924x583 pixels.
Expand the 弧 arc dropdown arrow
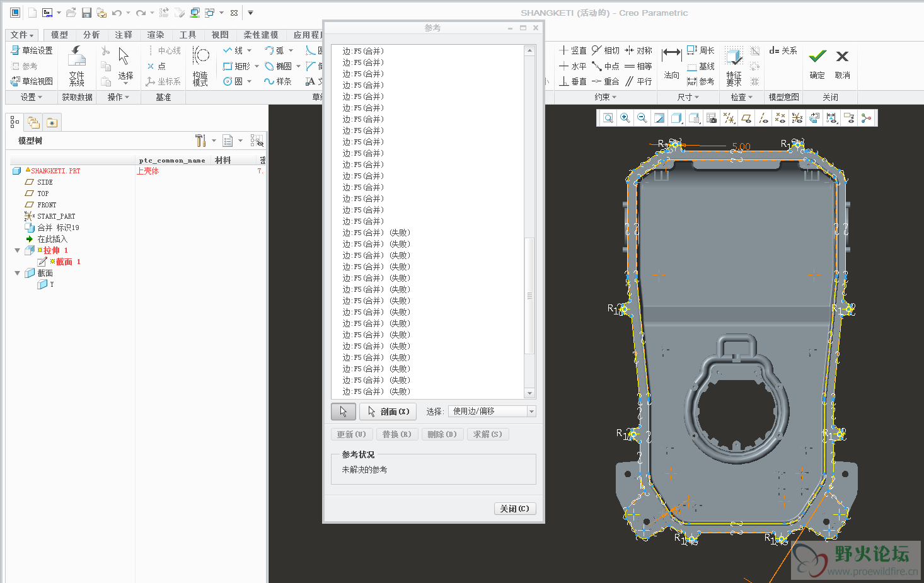pos(291,50)
